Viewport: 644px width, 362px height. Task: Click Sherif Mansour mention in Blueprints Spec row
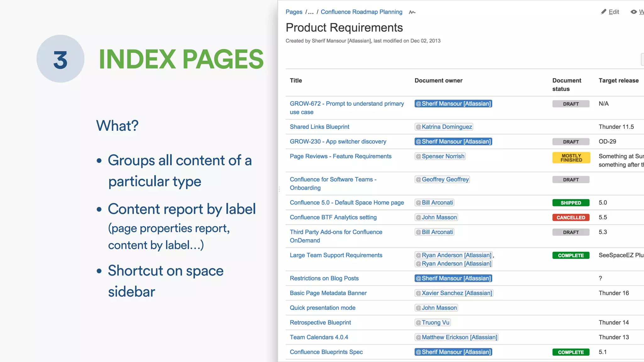click(x=453, y=352)
